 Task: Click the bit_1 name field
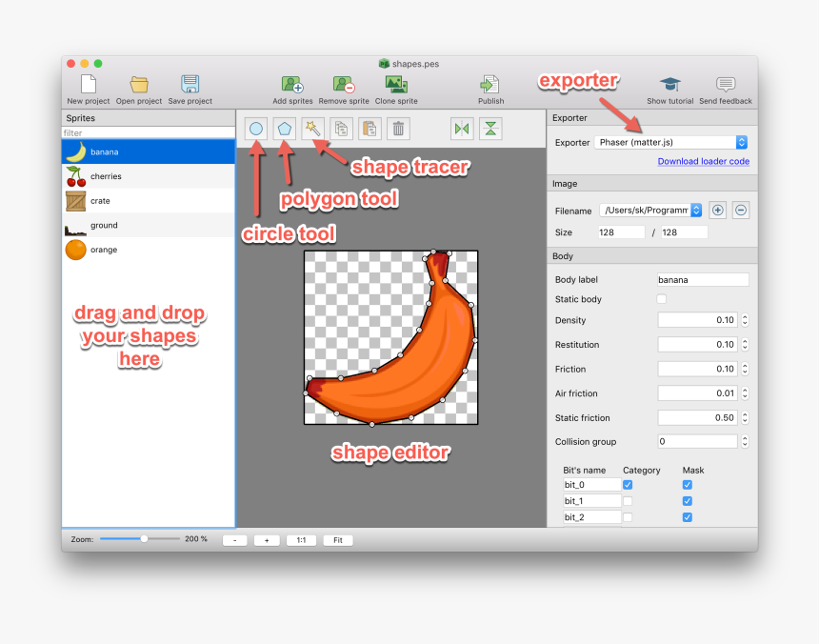click(x=591, y=501)
